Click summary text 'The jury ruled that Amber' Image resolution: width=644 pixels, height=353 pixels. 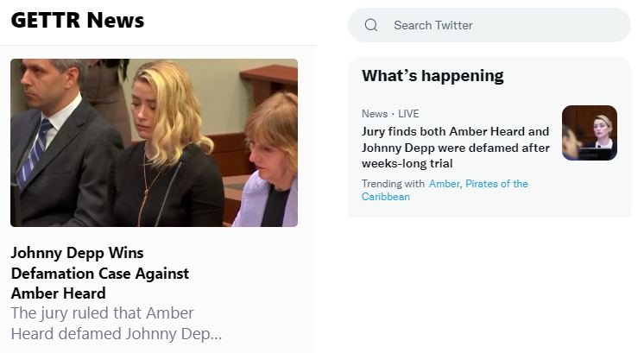102,312
